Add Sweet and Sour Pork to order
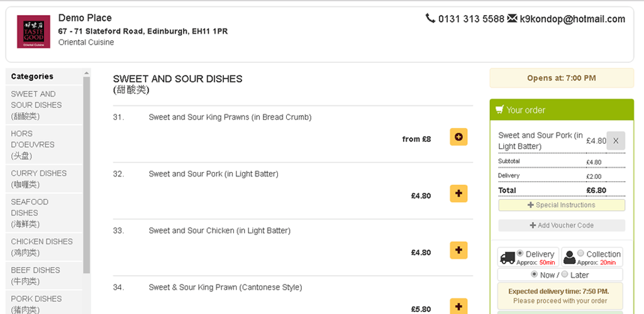The image size is (644, 314). (458, 193)
